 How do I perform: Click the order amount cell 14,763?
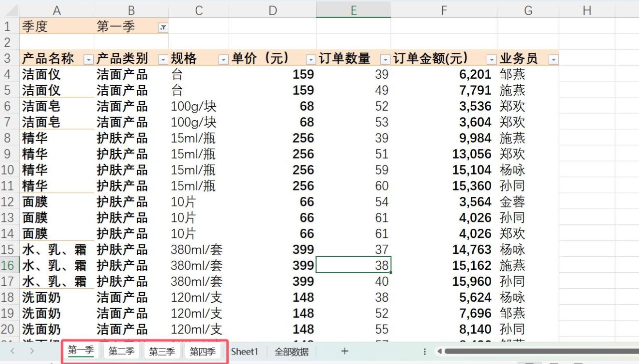tap(444, 249)
